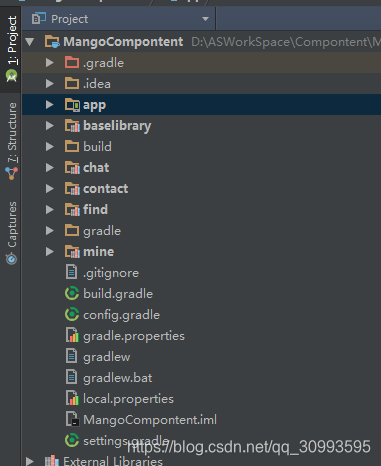The height and width of the screenshot is (466, 381).
Task: Open the Project tool window tab
Action: [11, 49]
